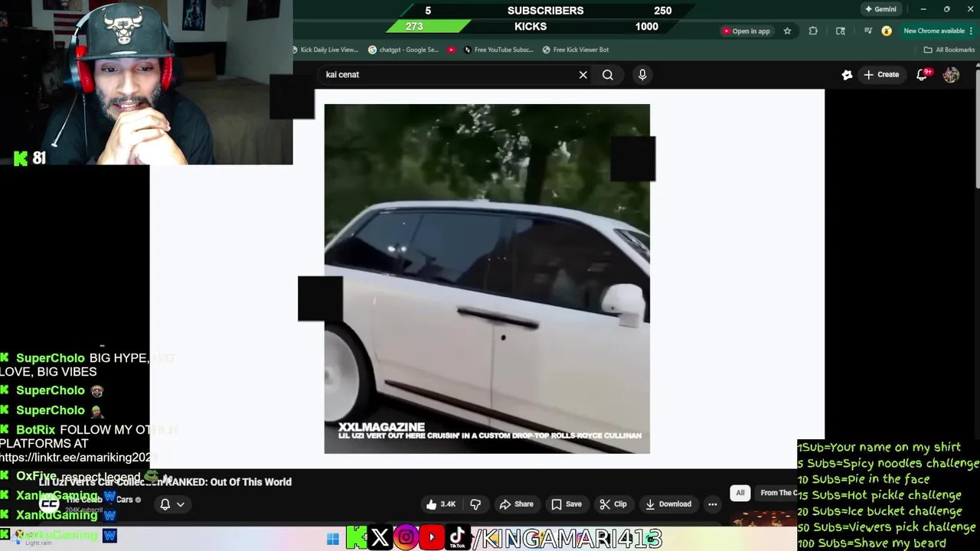Screen dimensions: 980x551
Task: Start voice search with microphone icon
Action: coord(642,74)
